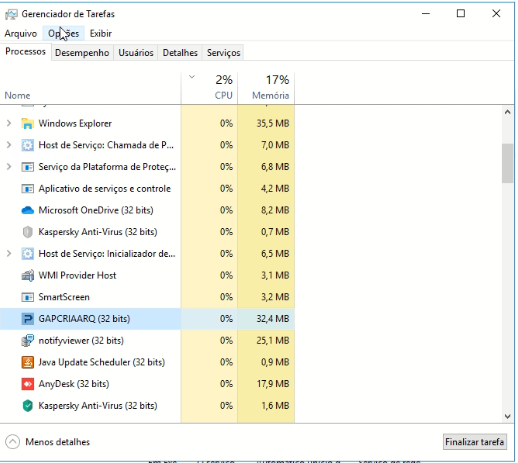Sort by the CPU column header
Image resolution: width=518 pixels, height=463 pixels.
[209, 88]
